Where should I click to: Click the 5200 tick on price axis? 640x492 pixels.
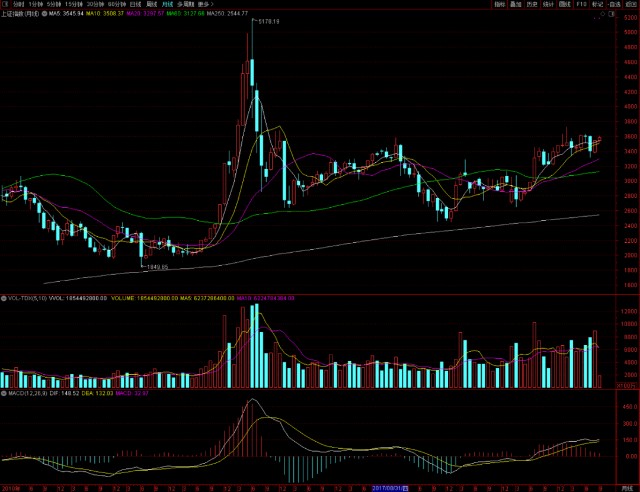click(630, 18)
